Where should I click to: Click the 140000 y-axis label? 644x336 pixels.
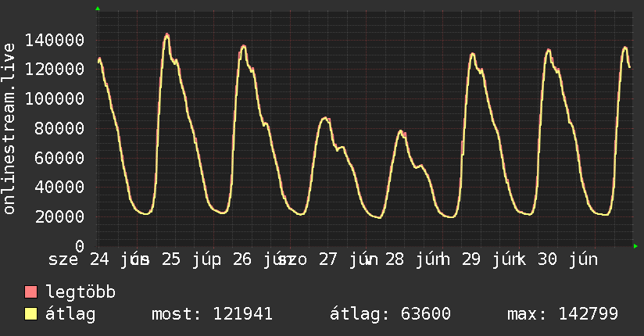coord(55,41)
